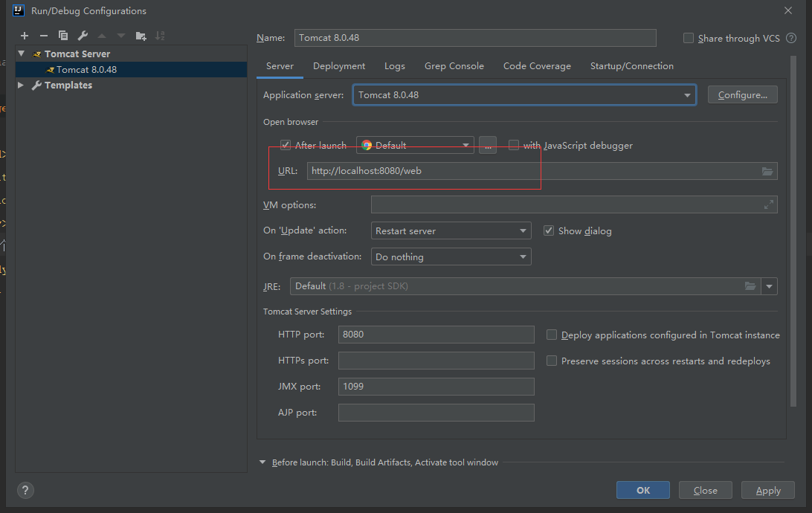Add a new configuration with plus icon
The width and height of the screenshot is (812, 513).
click(x=25, y=36)
